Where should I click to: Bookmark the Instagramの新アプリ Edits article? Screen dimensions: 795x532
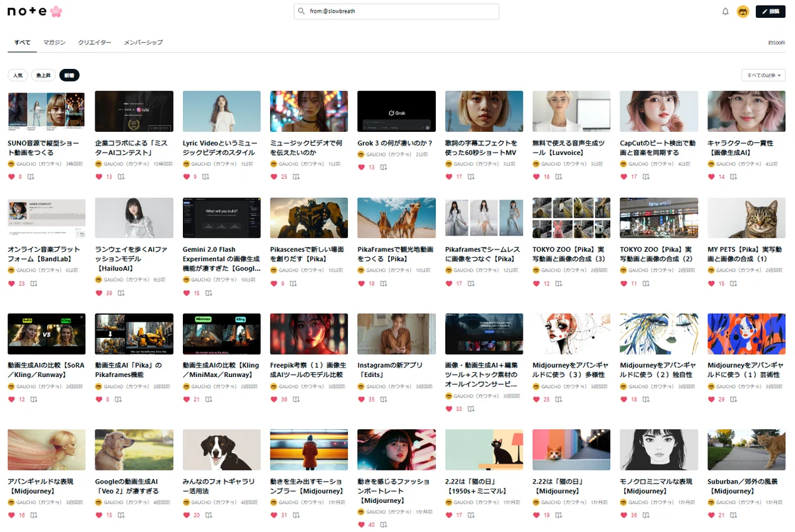click(x=384, y=399)
